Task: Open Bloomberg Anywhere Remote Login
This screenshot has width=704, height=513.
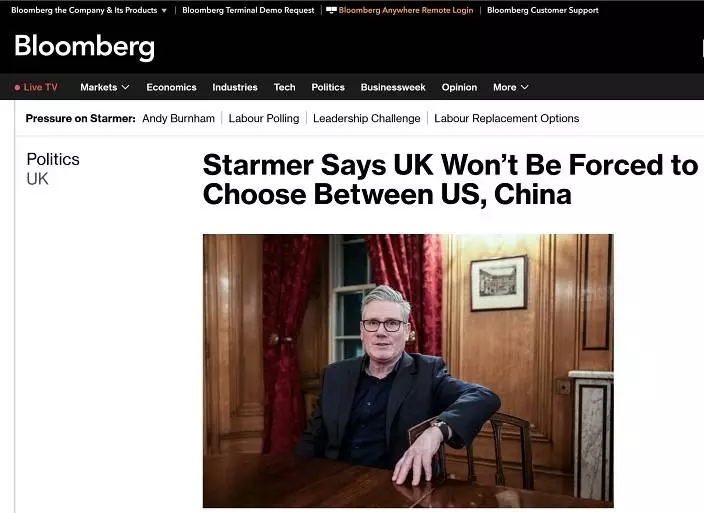Action: pyautogui.click(x=406, y=10)
